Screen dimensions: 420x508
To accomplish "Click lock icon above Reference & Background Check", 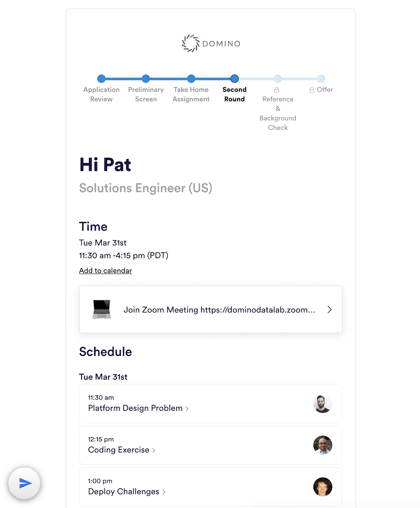I will (277, 90).
